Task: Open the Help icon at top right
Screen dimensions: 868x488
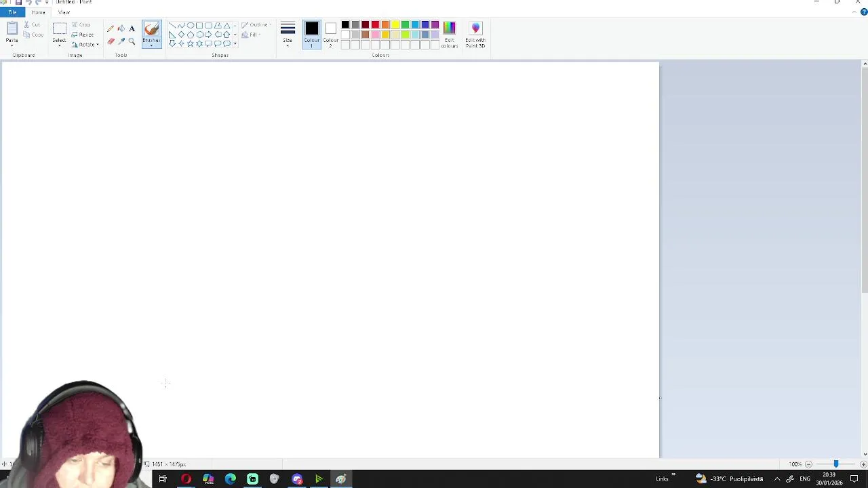Action: (864, 12)
